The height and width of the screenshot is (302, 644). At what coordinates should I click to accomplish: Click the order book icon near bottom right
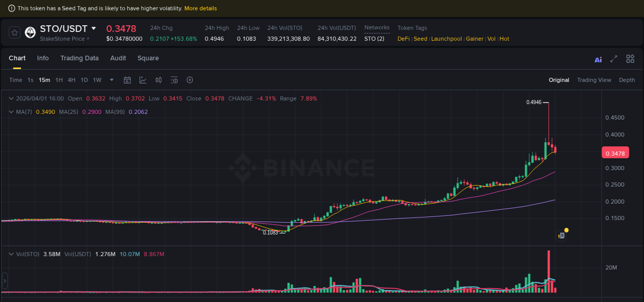(x=561, y=234)
